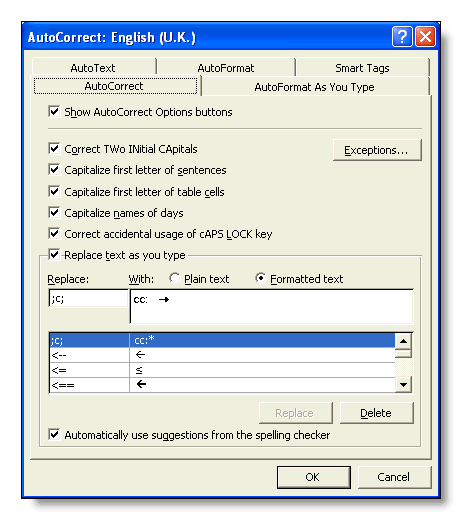Close the AutoCorrect dialog with X
The image size is (462, 520).
[x=425, y=36]
